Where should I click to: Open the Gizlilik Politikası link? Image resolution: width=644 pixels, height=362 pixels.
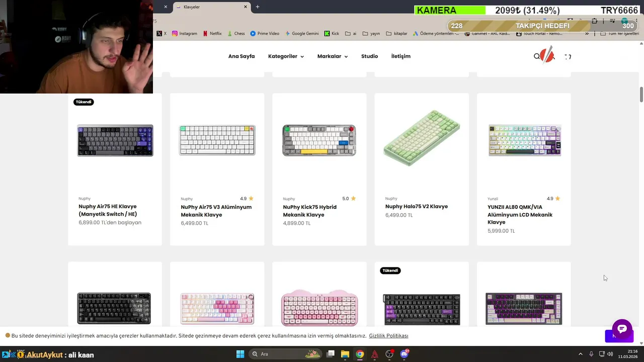pyautogui.click(x=388, y=336)
